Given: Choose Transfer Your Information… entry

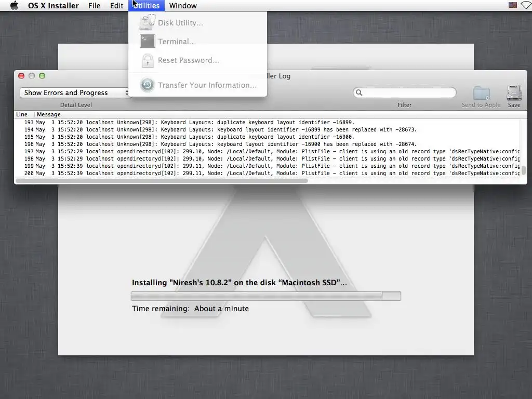Looking at the screenshot, I should (x=197, y=85).
